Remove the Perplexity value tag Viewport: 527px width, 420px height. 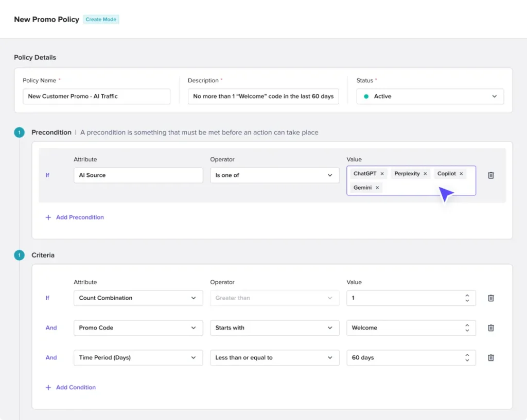pyautogui.click(x=425, y=174)
